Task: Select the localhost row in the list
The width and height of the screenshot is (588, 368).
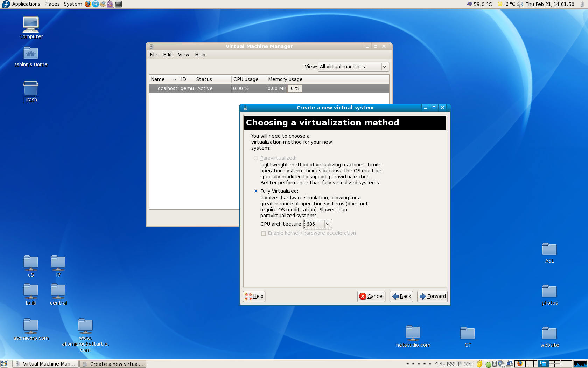Action: pos(167,88)
